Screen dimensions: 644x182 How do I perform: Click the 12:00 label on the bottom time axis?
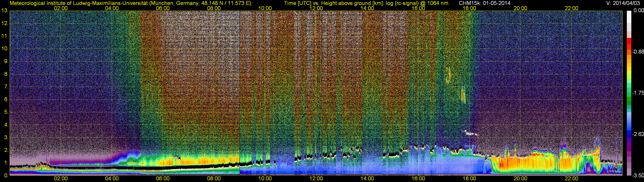tap(316, 179)
